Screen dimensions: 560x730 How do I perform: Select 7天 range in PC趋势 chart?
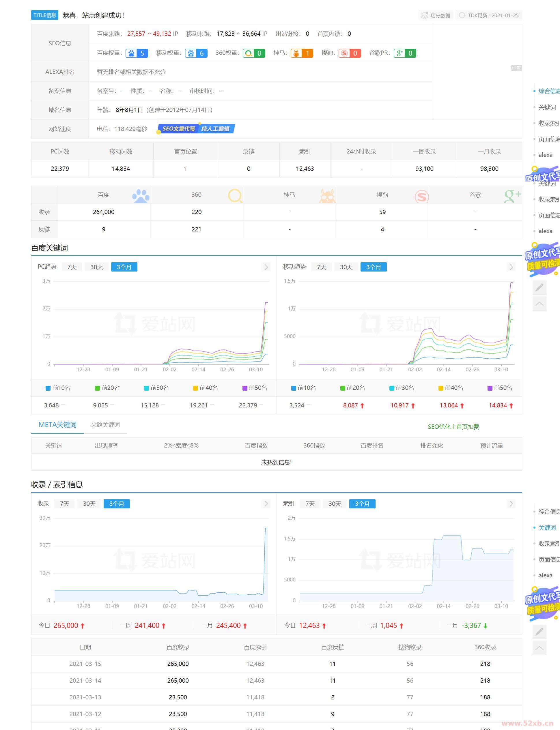(x=72, y=267)
